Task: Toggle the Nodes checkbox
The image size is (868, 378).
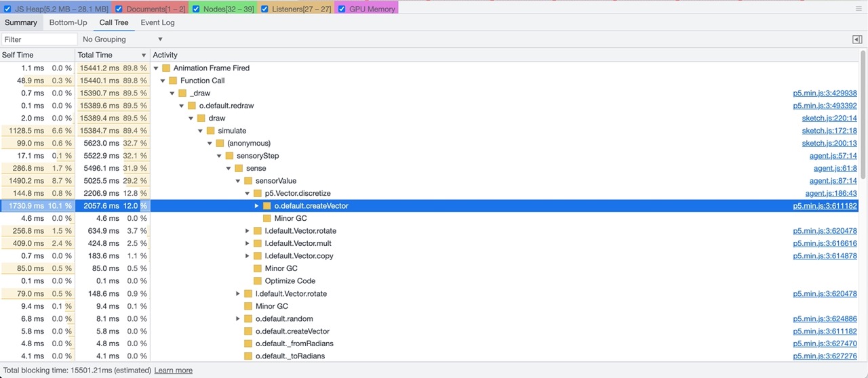Action: 196,9
